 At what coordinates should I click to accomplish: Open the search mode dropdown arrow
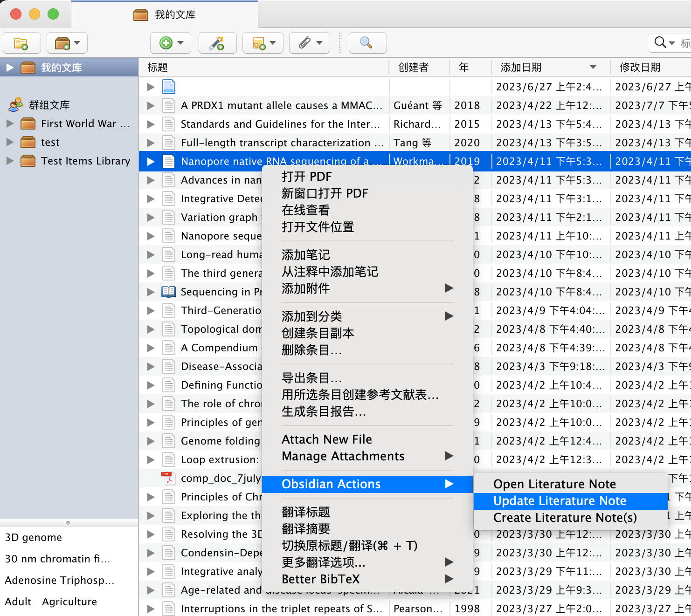pyautogui.click(x=672, y=43)
